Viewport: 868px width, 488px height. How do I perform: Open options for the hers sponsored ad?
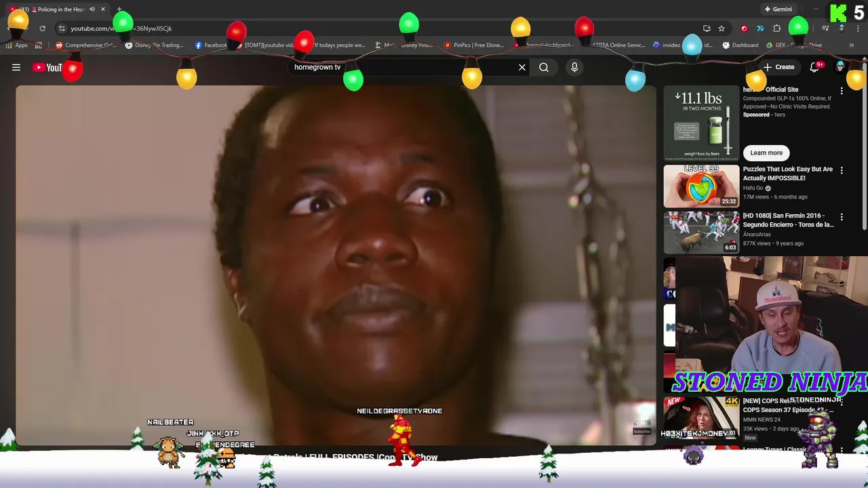coord(842,90)
